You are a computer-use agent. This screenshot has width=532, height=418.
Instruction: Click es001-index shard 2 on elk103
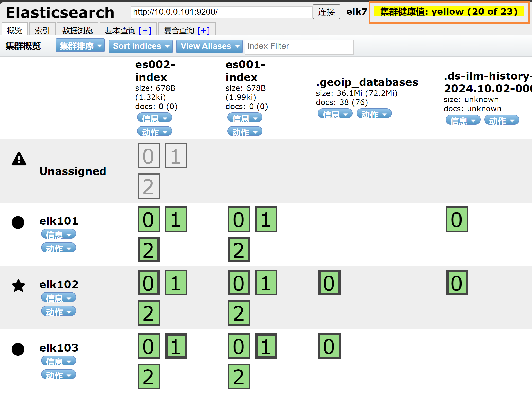239,376
